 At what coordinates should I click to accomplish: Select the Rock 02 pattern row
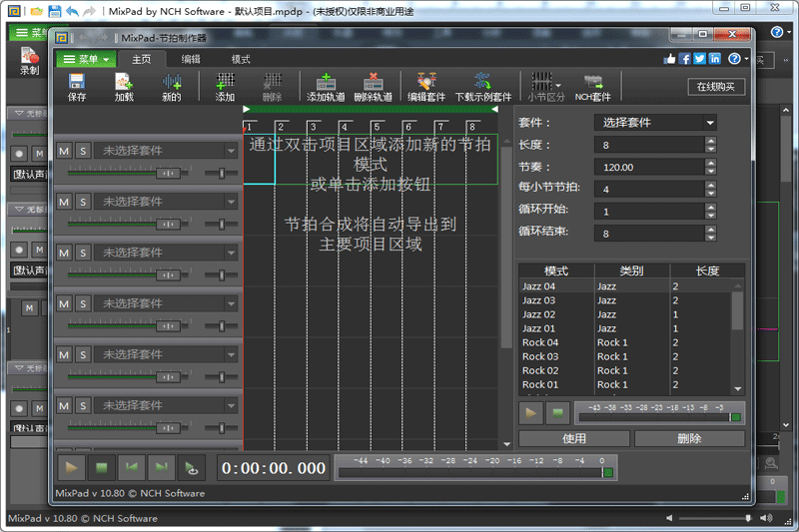[x=625, y=370]
